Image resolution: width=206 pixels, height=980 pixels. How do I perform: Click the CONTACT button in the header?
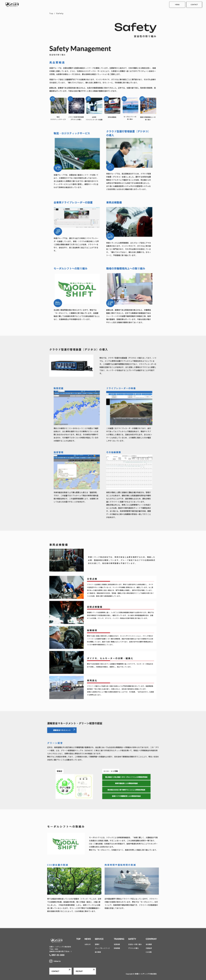click(194, 5)
